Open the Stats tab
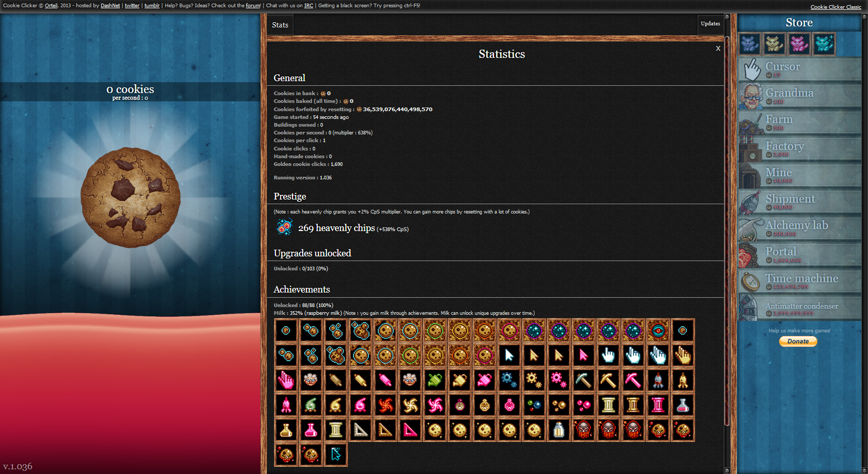868x474 pixels. (x=280, y=25)
